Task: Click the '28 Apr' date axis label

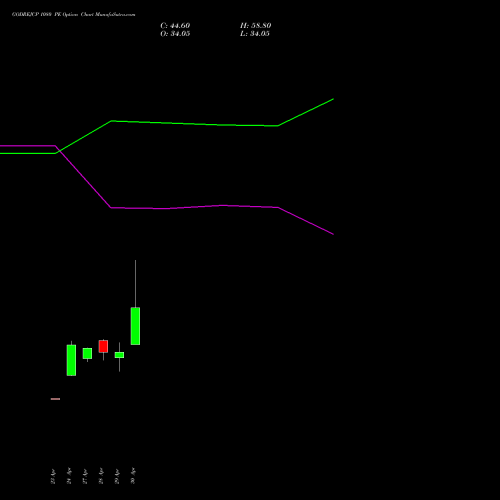Action: click(101, 476)
